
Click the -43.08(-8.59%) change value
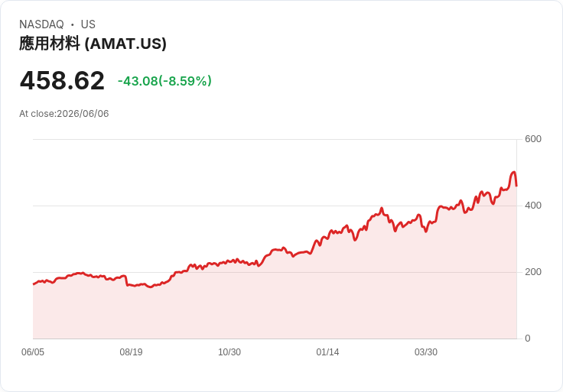tap(164, 81)
